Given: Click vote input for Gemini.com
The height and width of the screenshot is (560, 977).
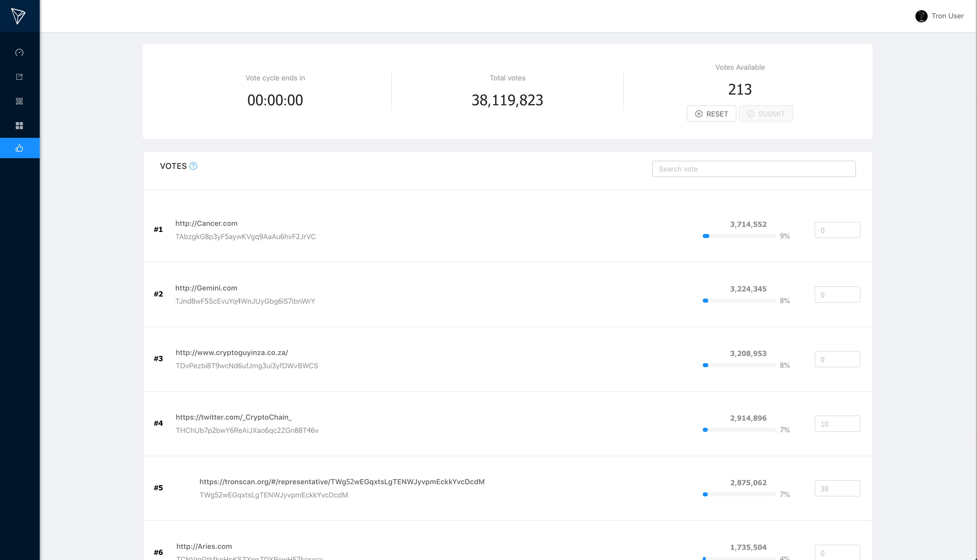Looking at the screenshot, I should coord(837,294).
